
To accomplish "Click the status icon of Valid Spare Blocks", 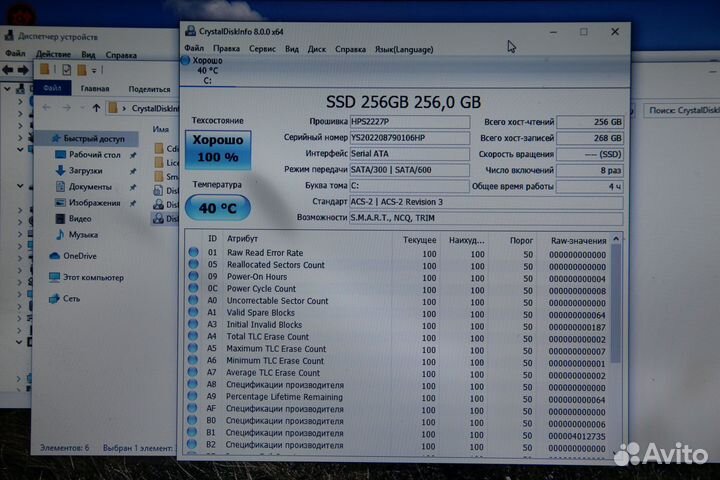I will click(x=193, y=312).
